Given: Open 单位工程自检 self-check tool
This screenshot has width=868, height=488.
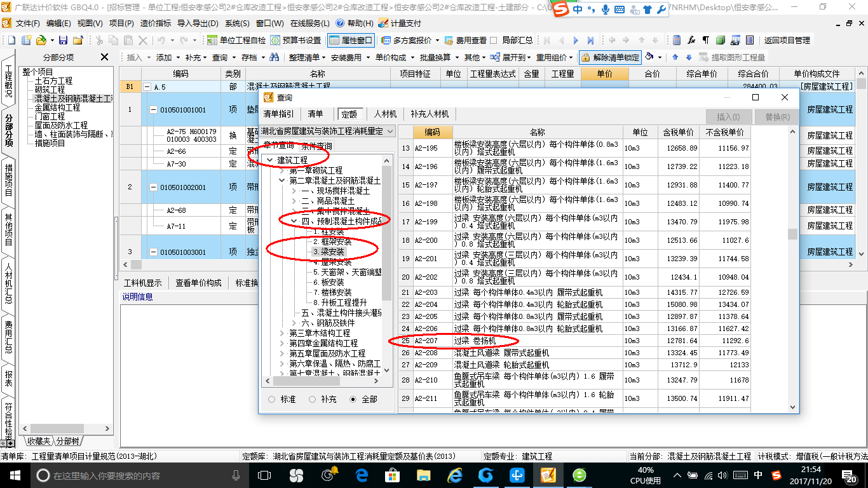Looking at the screenshot, I should click(236, 40).
